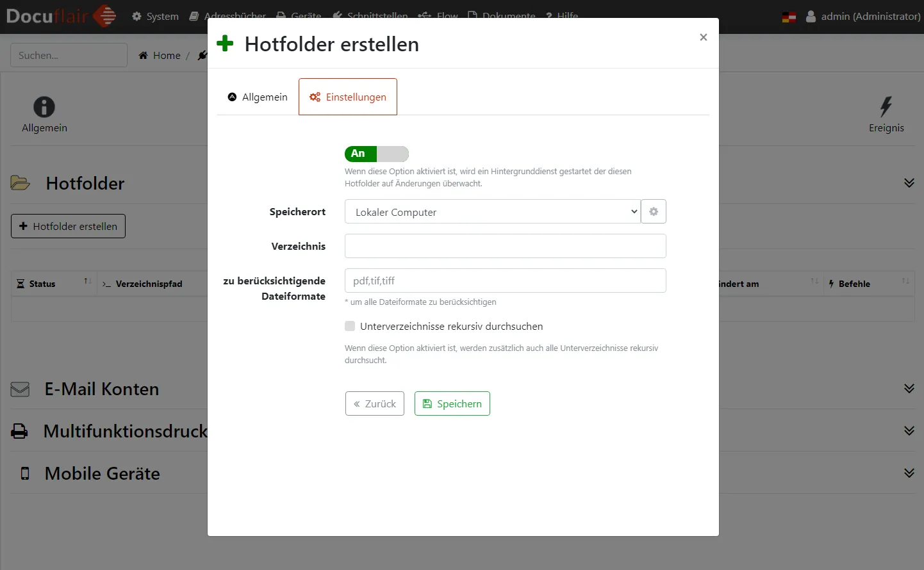The height and width of the screenshot is (570, 924).
Task: Click the language flag icon
Action: point(789,17)
